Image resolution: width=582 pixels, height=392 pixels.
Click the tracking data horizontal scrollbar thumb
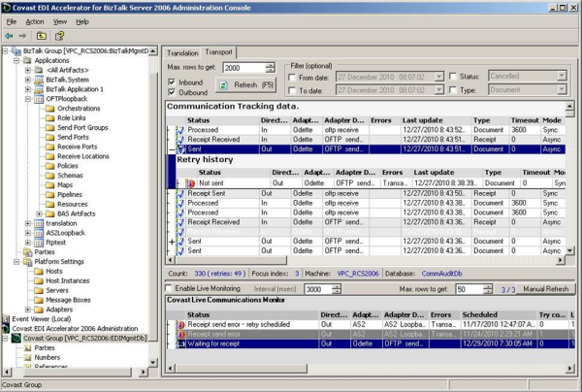point(230,260)
